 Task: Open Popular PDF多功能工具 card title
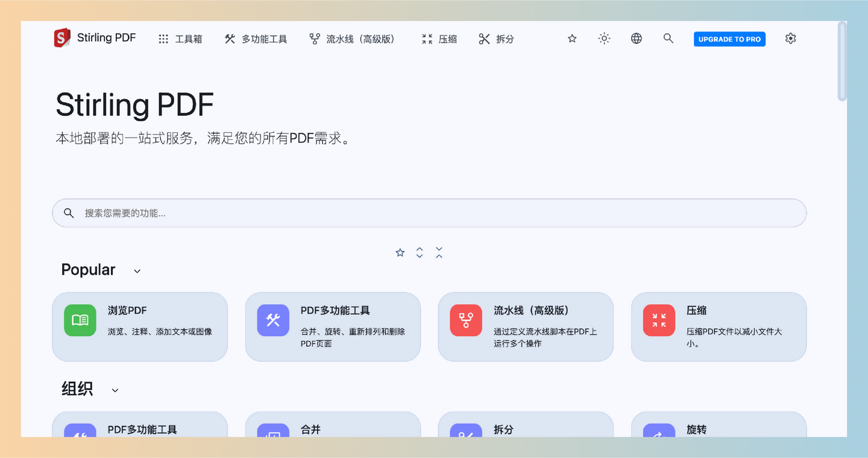(x=335, y=311)
